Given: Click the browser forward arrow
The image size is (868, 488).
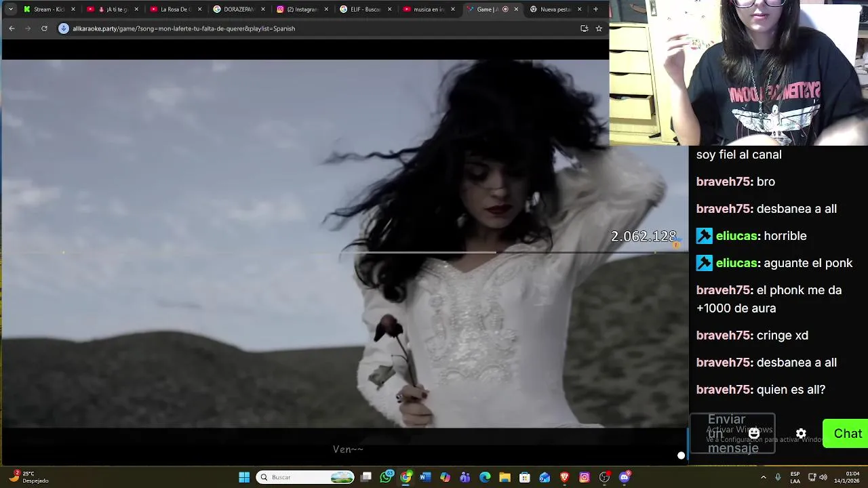Looking at the screenshot, I should click(28, 28).
